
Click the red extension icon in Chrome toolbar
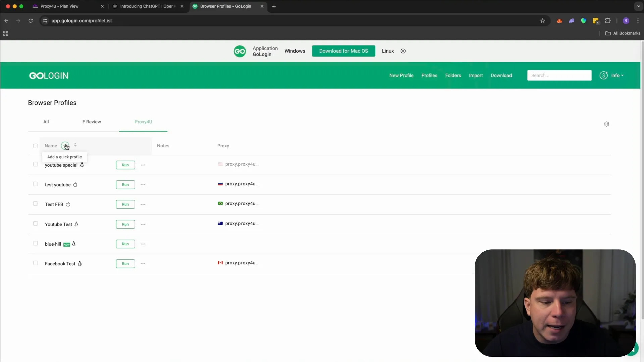click(559, 21)
